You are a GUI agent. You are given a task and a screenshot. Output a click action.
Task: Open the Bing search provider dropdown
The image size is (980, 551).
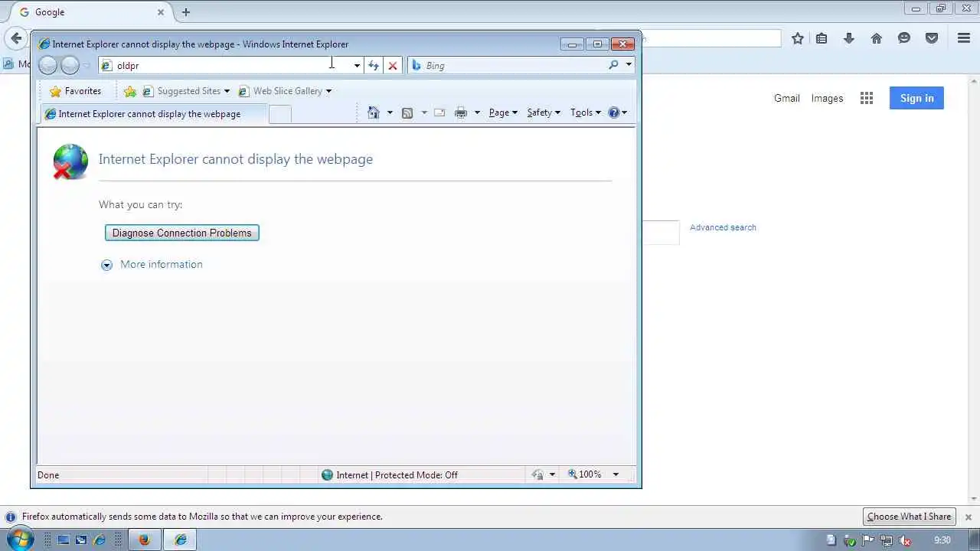pyautogui.click(x=629, y=66)
